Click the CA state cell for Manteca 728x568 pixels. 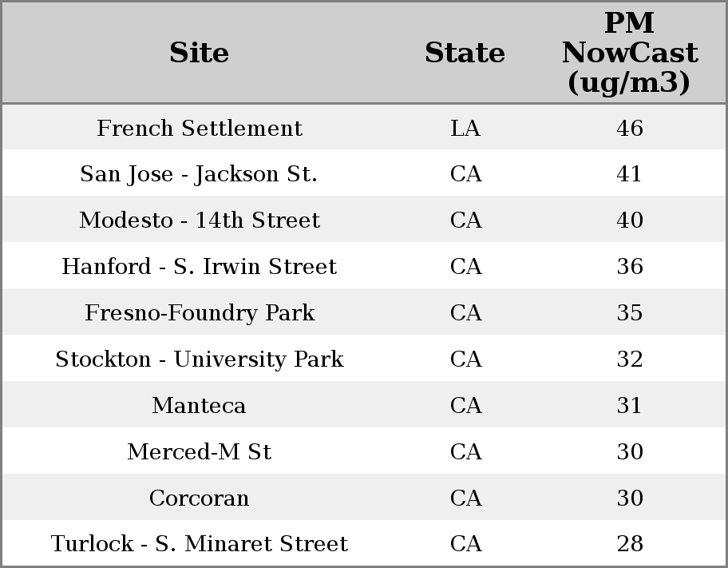point(465,406)
